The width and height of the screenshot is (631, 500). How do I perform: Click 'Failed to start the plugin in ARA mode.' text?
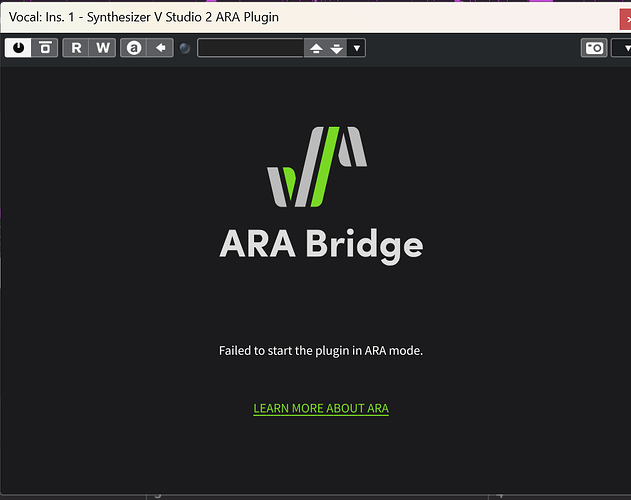[x=321, y=351]
